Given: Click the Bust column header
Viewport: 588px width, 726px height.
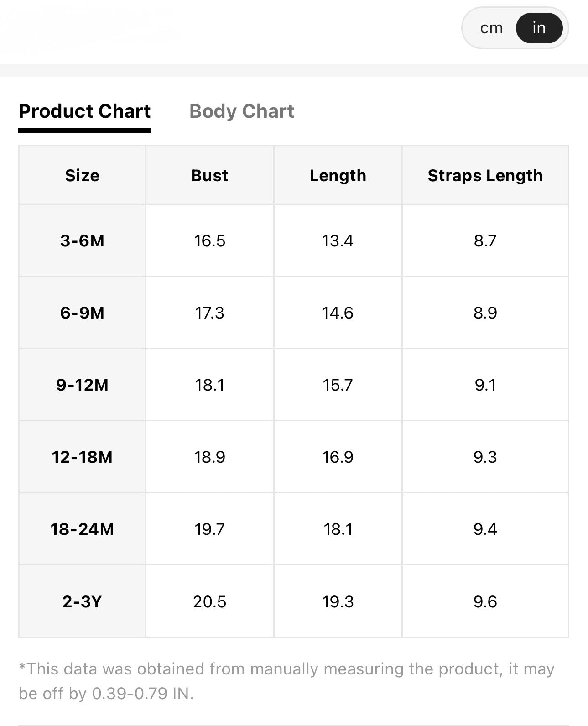Looking at the screenshot, I should click(210, 175).
